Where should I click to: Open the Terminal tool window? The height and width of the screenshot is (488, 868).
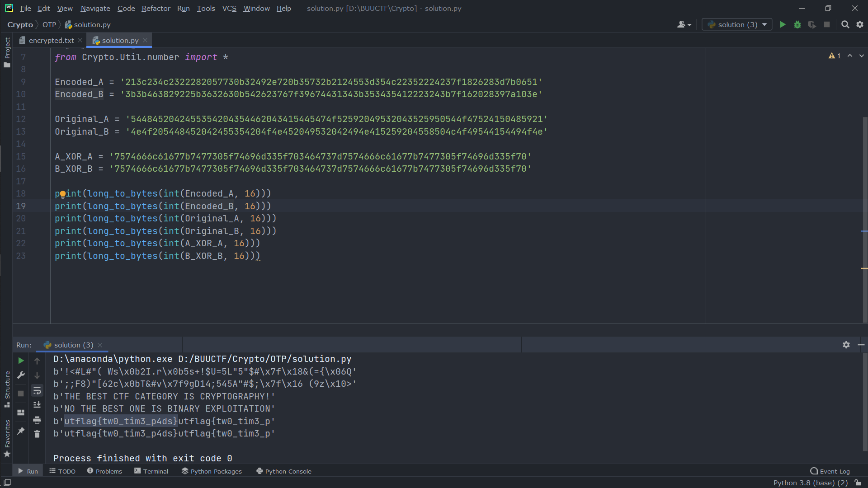151,471
